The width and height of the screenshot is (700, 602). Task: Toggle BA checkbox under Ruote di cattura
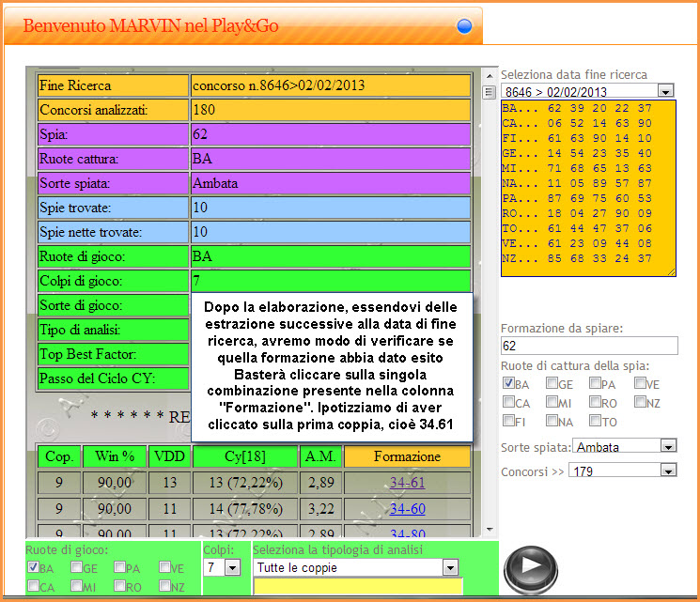pyautogui.click(x=508, y=383)
